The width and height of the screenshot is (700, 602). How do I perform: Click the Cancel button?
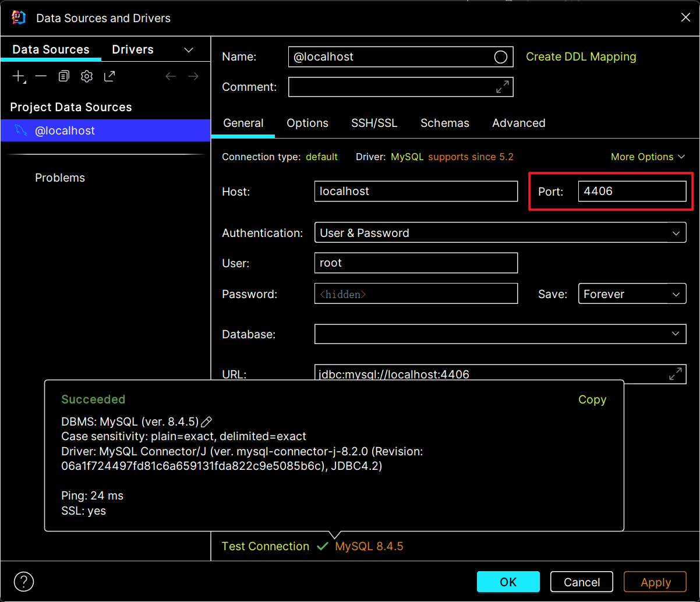[x=582, y=582]
